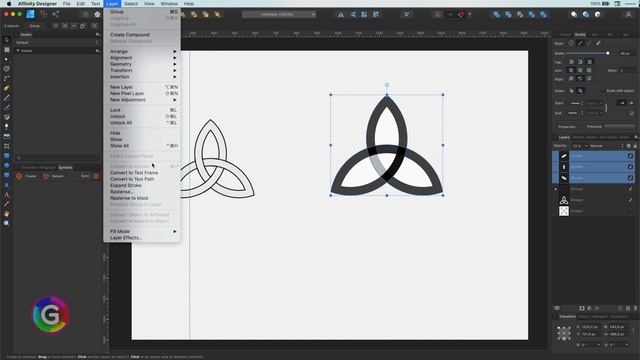The image size is (640, 360).
Task: Enable Scale with object checkbox
Action: tap(602, 91)
